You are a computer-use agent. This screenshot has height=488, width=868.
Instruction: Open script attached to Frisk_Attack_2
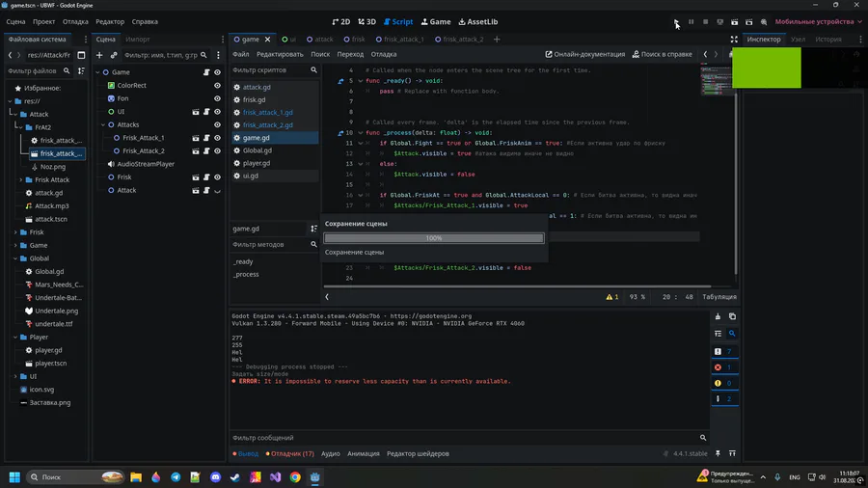coord(206,151)
